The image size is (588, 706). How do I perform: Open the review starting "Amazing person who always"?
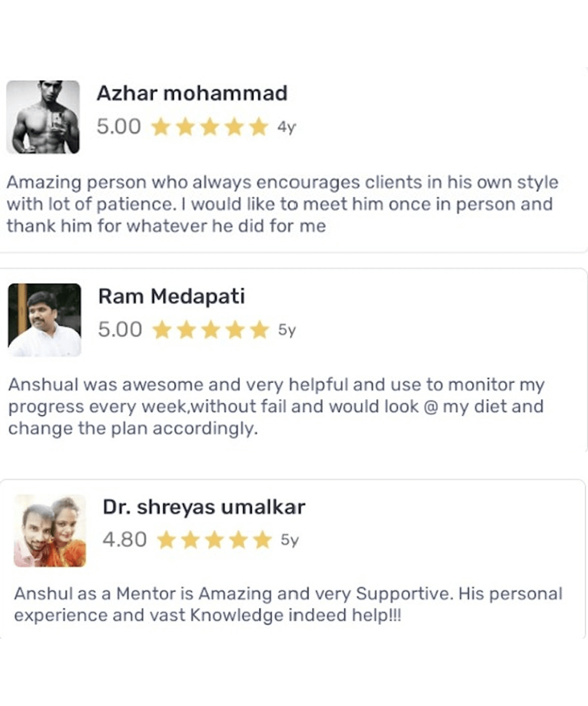(282, 204)
